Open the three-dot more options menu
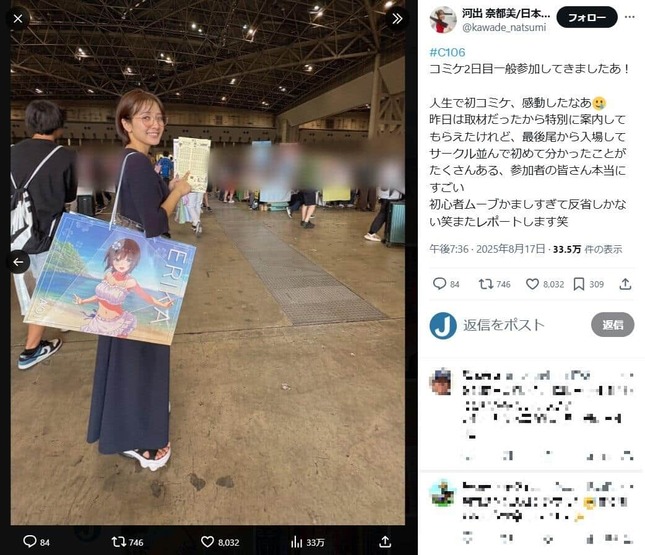This screenshot has width=645, height=555. click(630, 17)
